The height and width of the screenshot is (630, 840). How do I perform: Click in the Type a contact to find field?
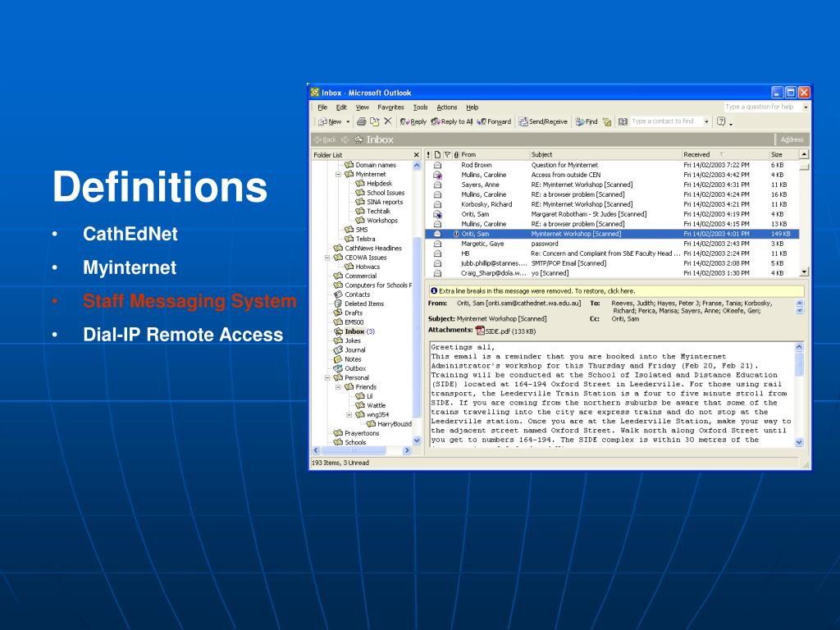pos(666,121)
